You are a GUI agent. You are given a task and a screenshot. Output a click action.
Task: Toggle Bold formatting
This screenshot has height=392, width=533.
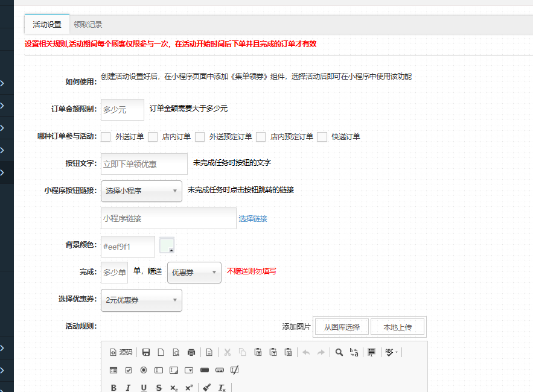[113, 388]
